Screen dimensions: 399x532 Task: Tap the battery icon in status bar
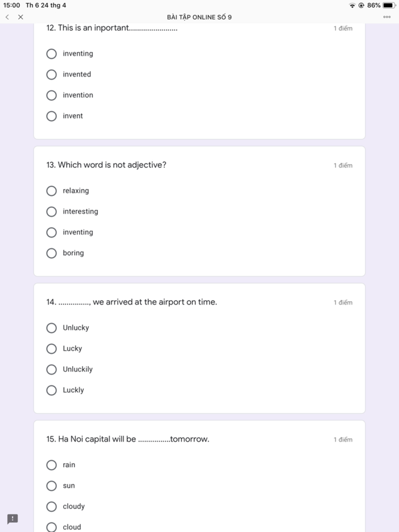(x=389, y=5)
